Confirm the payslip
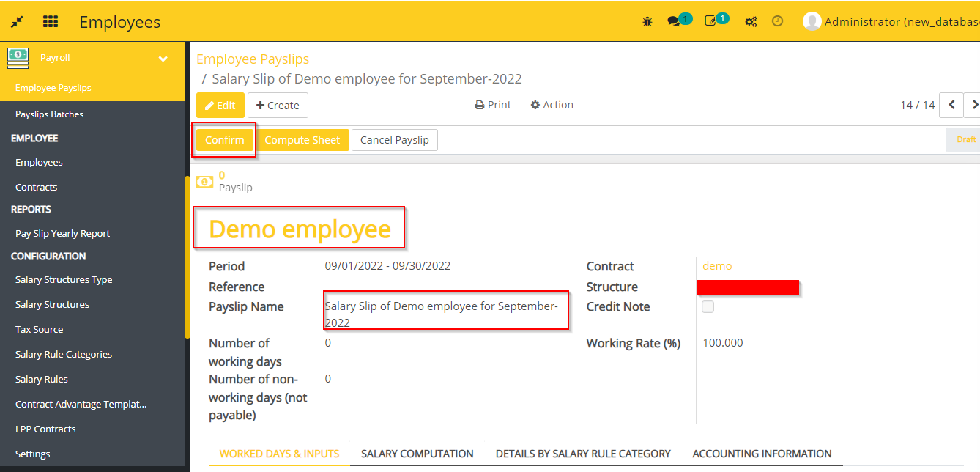Image resolution: width=980 pixels, height=472 pixels. pyautogui.click(x=223, y=139)
